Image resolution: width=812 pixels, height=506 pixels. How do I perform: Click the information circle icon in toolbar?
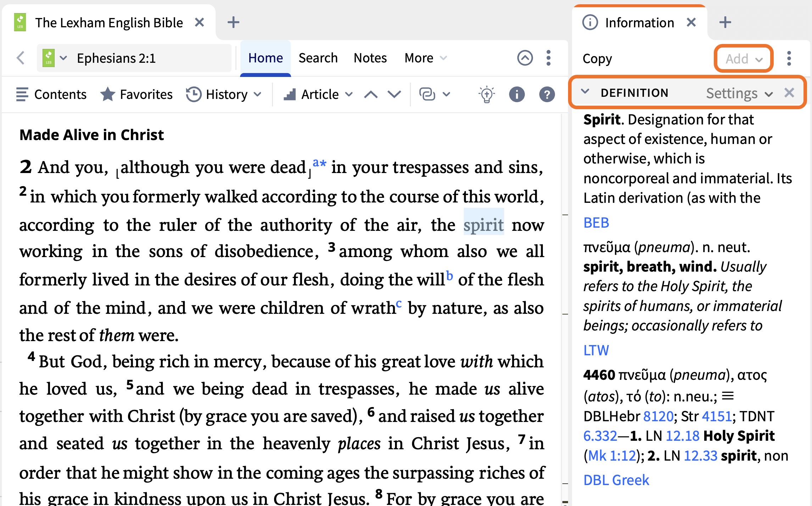pos(517,94)
